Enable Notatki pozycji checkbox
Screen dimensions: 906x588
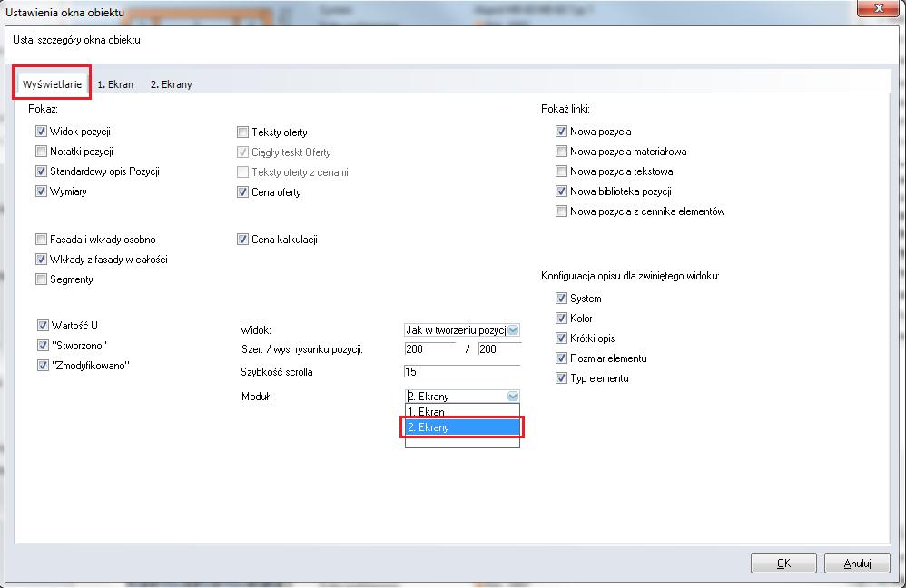tap(41, 152)
